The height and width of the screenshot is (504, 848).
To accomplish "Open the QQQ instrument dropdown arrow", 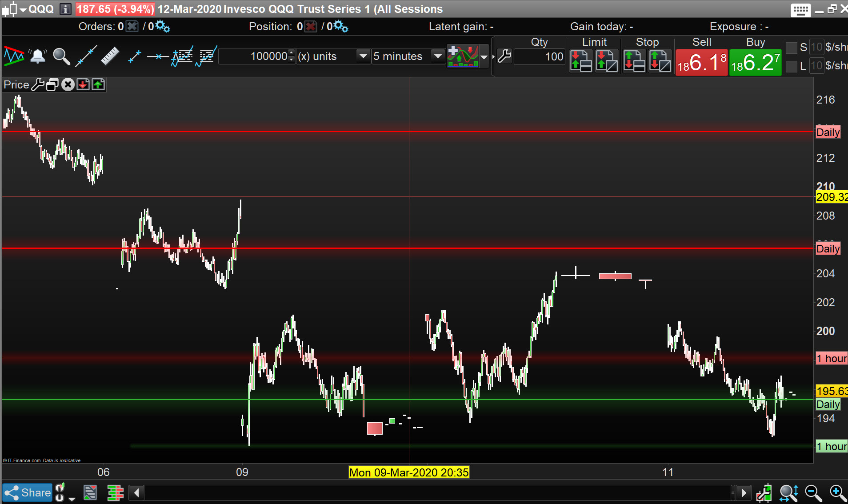I will coord(23,9).
